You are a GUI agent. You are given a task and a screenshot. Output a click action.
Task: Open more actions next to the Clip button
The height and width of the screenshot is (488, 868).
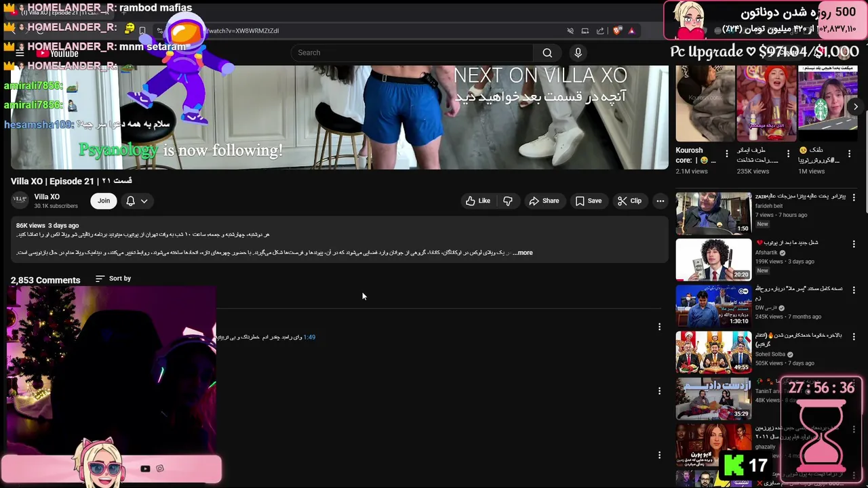tap(660, 201)
